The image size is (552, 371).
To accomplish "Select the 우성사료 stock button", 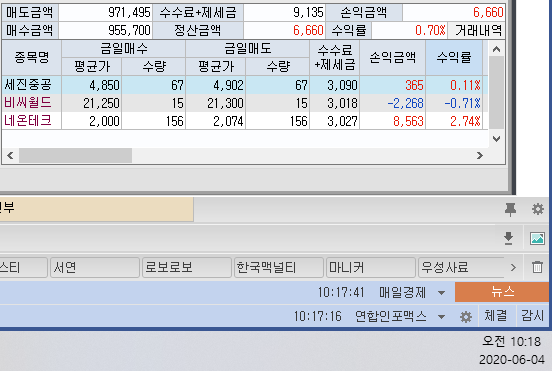I will (x=461, y=268).
